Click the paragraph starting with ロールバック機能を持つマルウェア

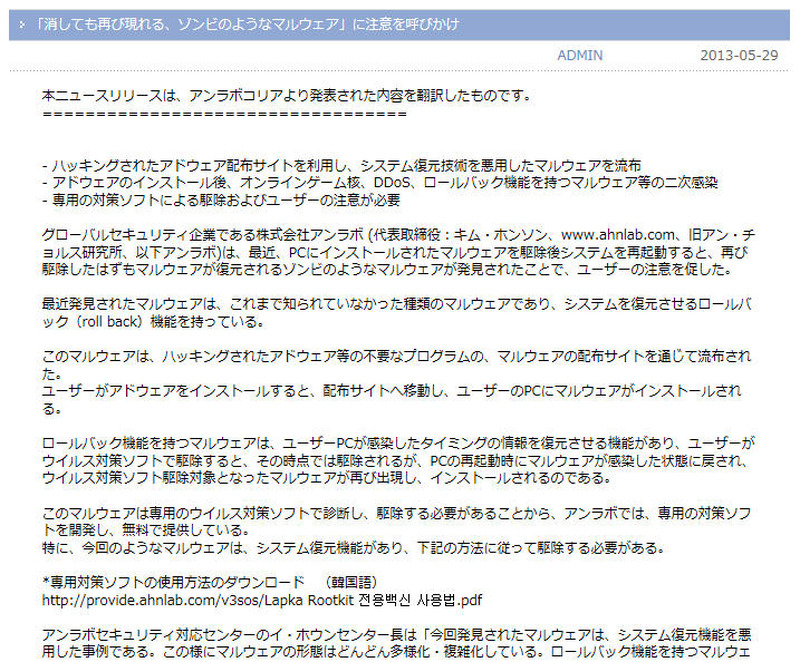coord(395,462)
